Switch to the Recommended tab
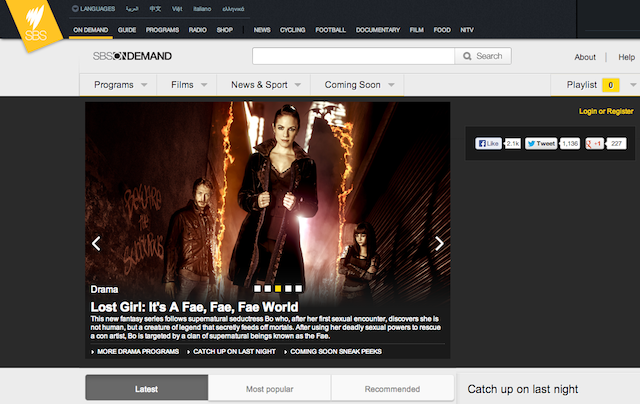Screen dimensions: 640x404 click(x=392, y=388)
